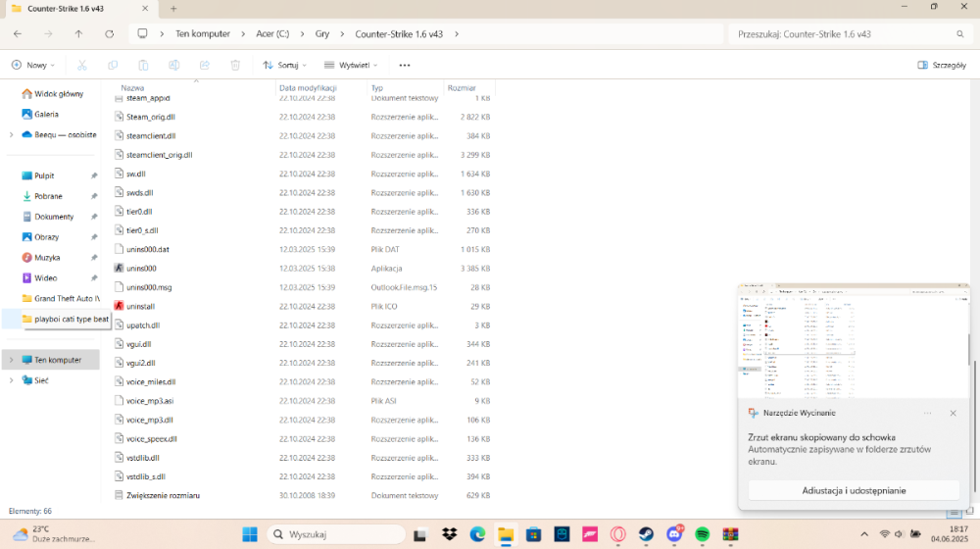
Task: Click the Cut scissors icon
Action: pos(82,65)
